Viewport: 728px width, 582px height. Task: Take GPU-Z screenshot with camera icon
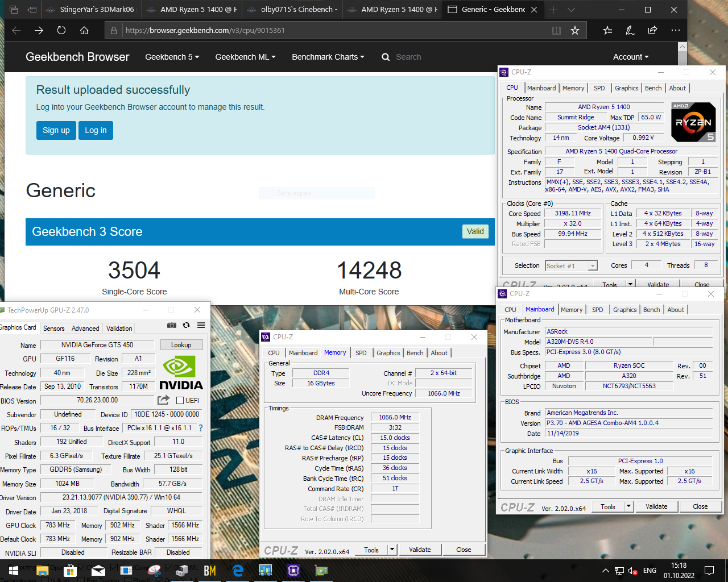click(x=172, y=325)
